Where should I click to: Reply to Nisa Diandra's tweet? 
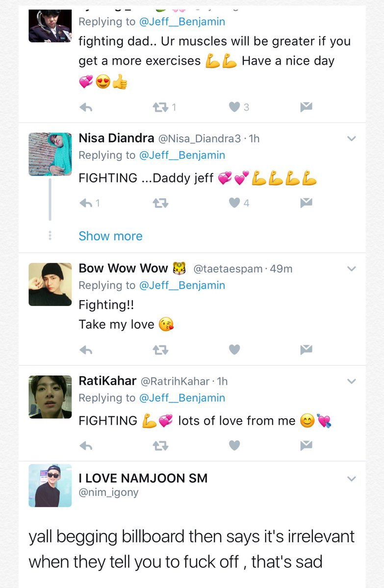coord(86,203)
